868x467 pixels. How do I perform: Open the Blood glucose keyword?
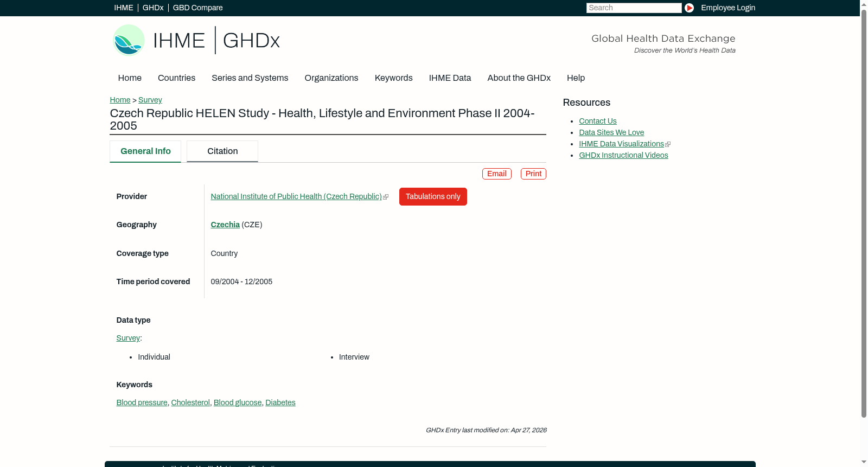pyautogui.click(x=238, y=402)
